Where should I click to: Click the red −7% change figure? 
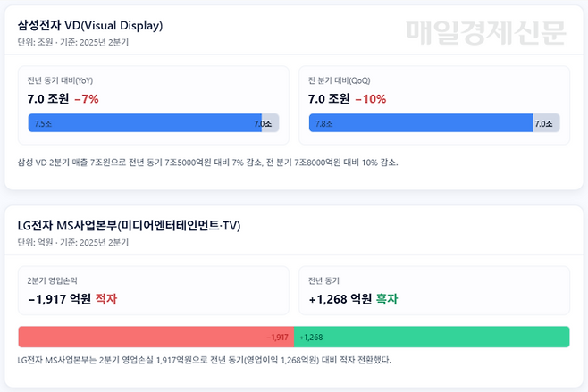point(87,99)
